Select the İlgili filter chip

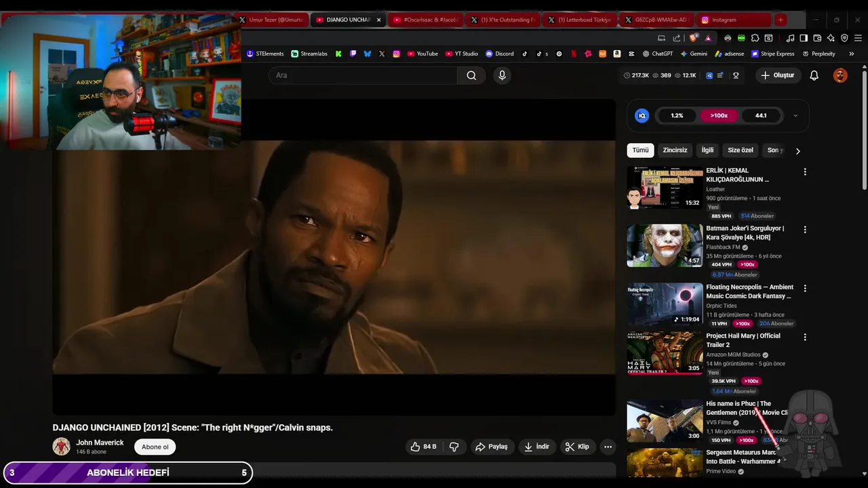point(707,150)
